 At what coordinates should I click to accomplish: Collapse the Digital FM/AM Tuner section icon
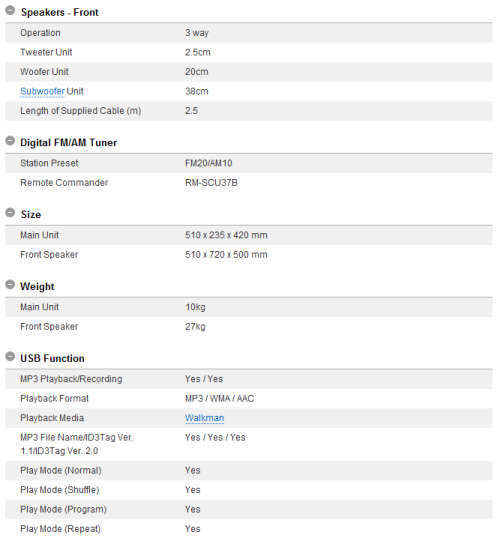pyautogui.click(x=10, y=141)
